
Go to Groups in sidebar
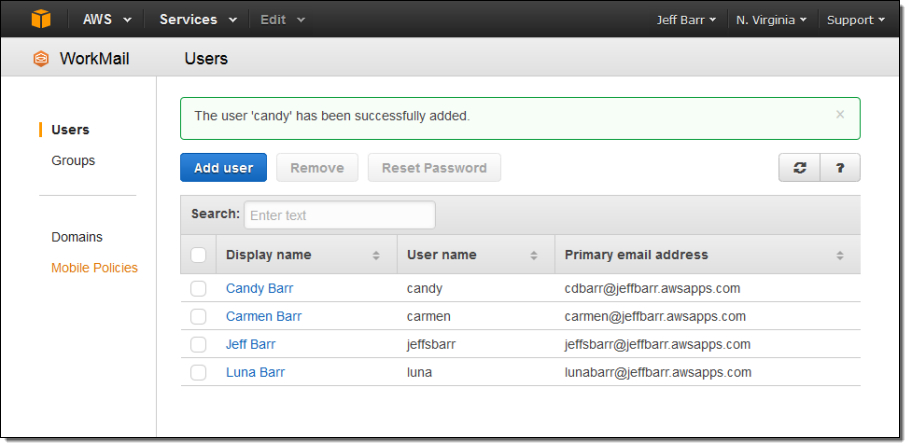pyautogui.click(x=73, y=160)
